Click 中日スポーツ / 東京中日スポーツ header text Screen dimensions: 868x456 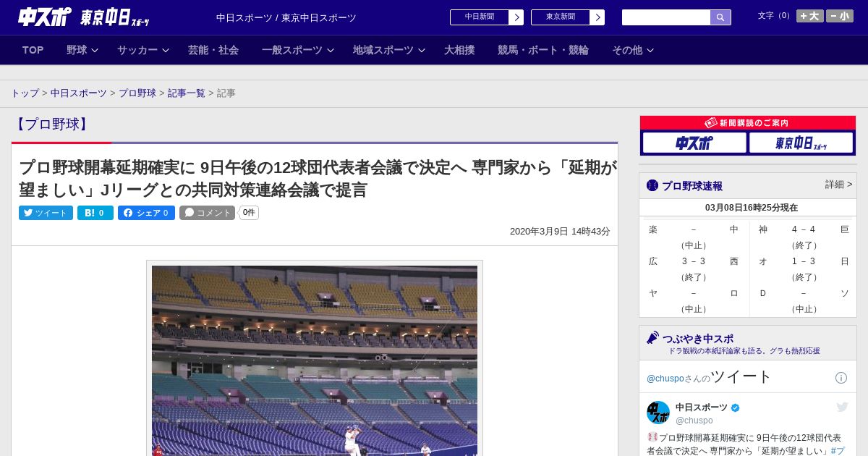tap(286, 17)
